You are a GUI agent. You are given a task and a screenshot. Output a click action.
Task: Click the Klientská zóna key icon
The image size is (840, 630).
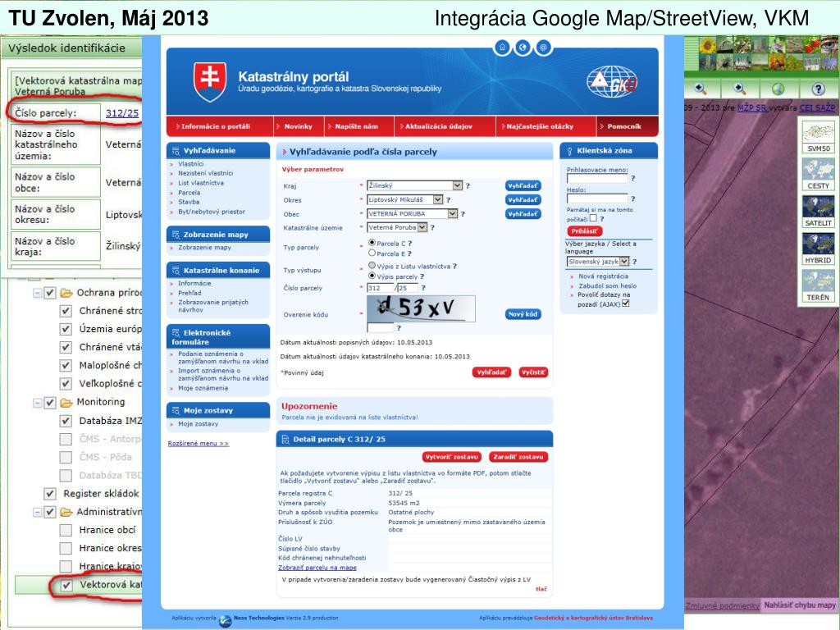569,151
